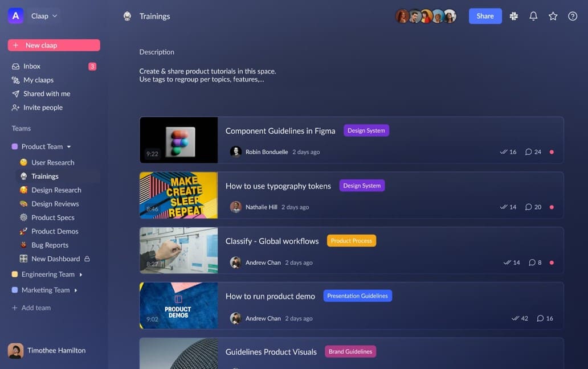
Task: Click Robin Bonduelle author avatar
Action: tap(235, 151)
